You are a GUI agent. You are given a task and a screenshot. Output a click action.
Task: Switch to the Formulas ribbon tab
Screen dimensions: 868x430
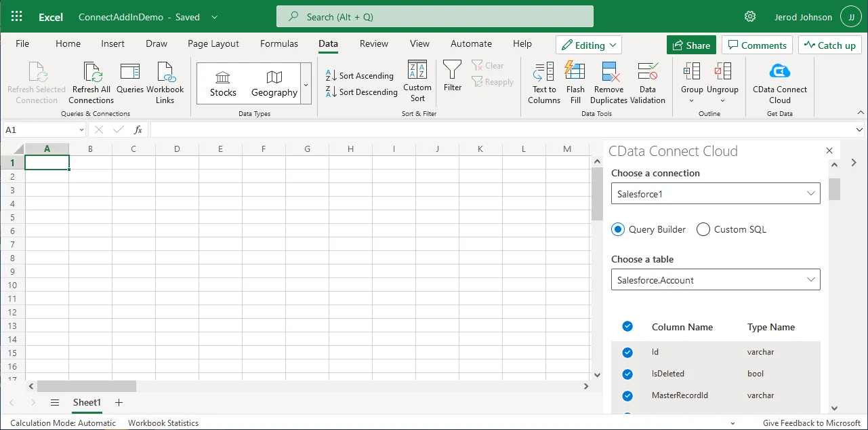click(278, 43)
